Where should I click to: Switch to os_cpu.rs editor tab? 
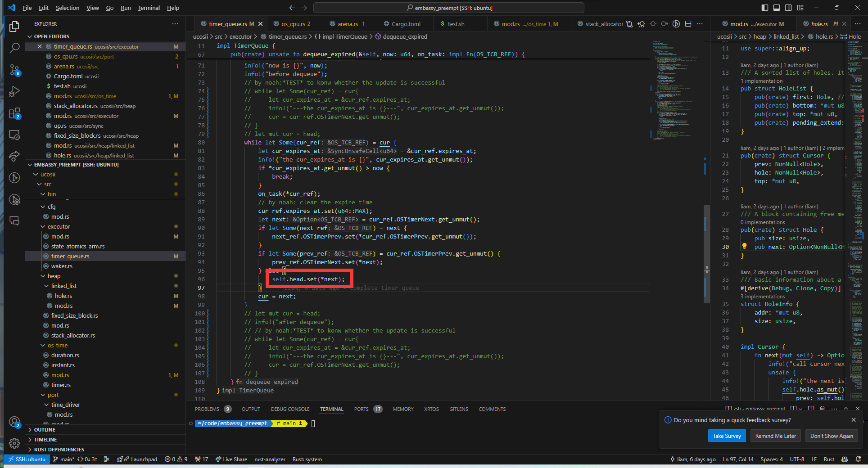click(x=295, y=24)
